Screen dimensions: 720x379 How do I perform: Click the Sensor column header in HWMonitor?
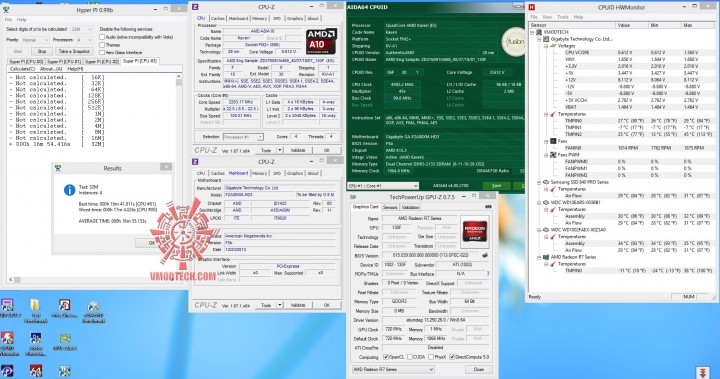(x=573, y=25)
